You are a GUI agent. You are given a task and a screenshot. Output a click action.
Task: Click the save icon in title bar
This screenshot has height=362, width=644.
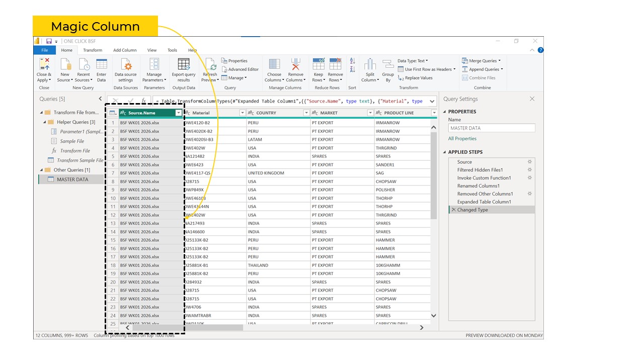(x=49, y=41)
